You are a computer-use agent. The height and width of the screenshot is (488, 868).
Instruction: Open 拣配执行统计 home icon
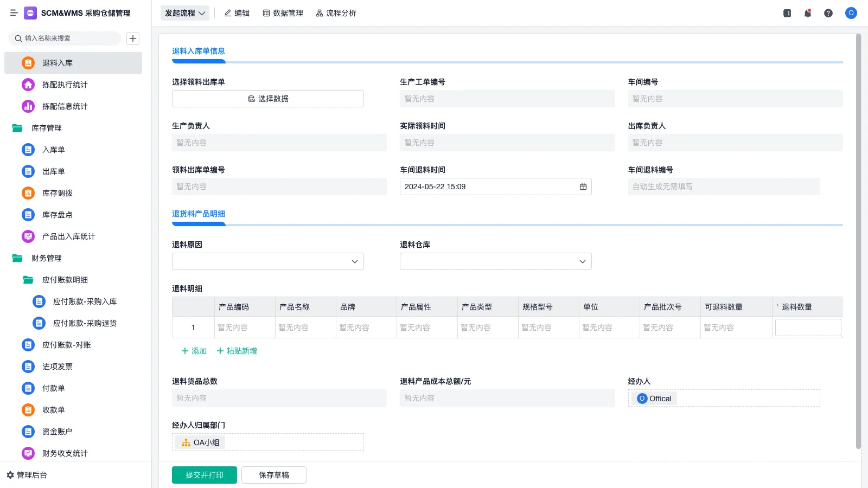(x=28, y=85)
